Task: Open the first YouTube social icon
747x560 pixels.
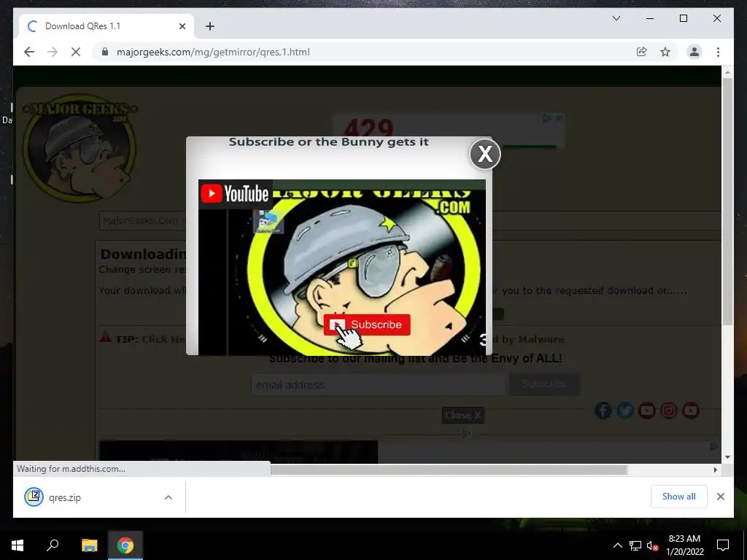Action: [647, 411]
